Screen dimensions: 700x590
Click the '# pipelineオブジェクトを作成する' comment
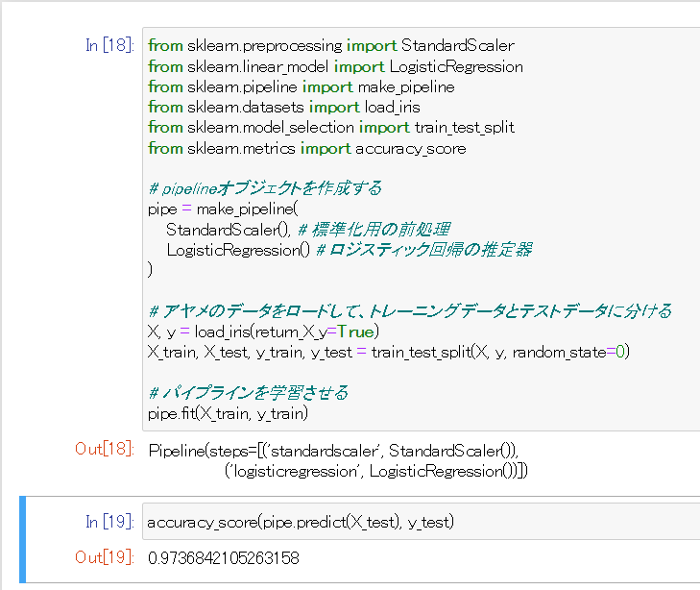point(265,188)
